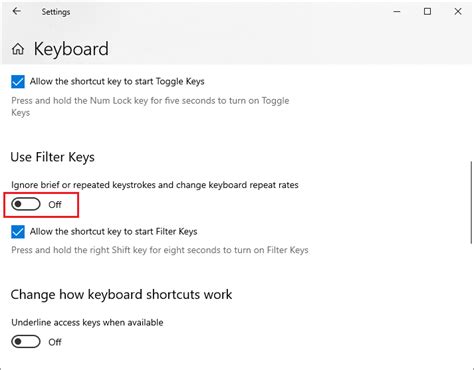Go back with the back arrow
This screenshot has height=370, width=474.
click(16, 11)
